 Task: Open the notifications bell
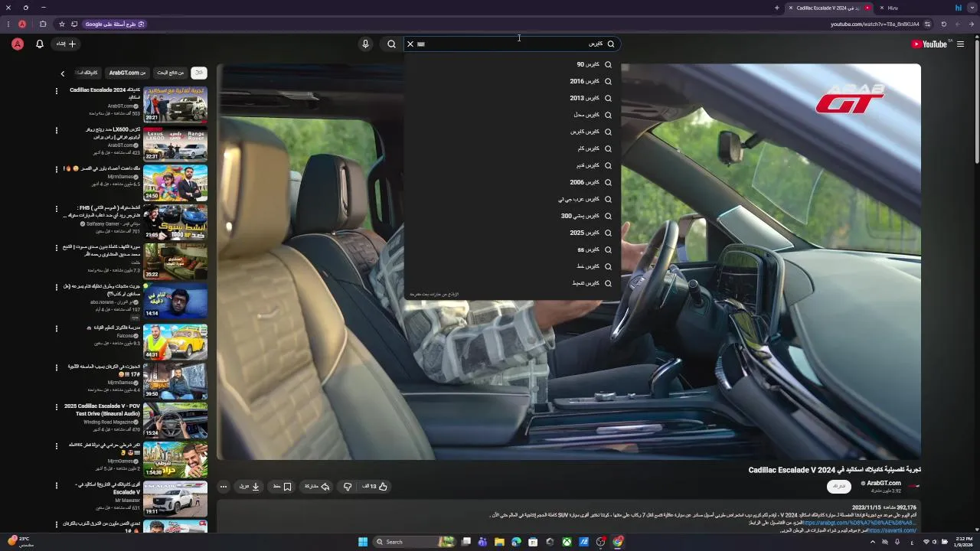click(40, 44)
